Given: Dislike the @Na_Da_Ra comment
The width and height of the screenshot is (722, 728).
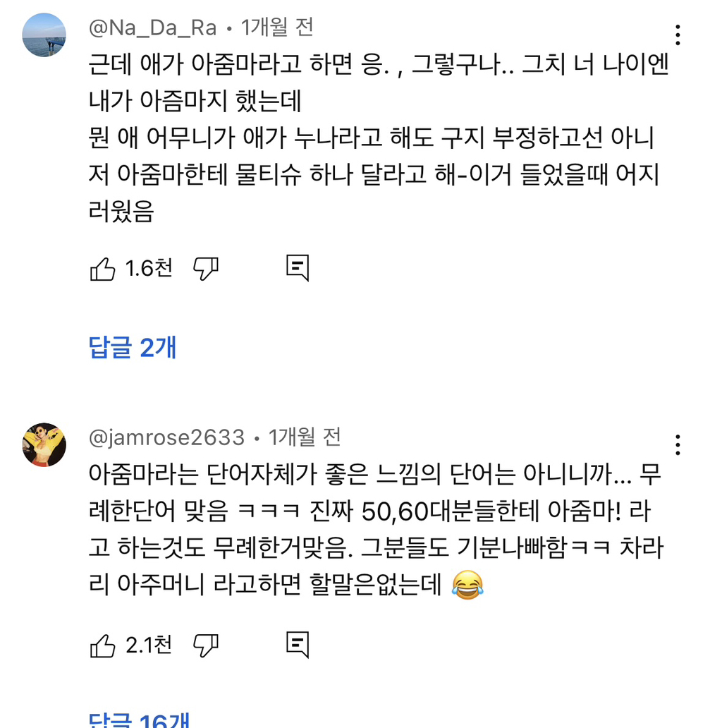Looking at the screenshot, I should tap(206, 269).
